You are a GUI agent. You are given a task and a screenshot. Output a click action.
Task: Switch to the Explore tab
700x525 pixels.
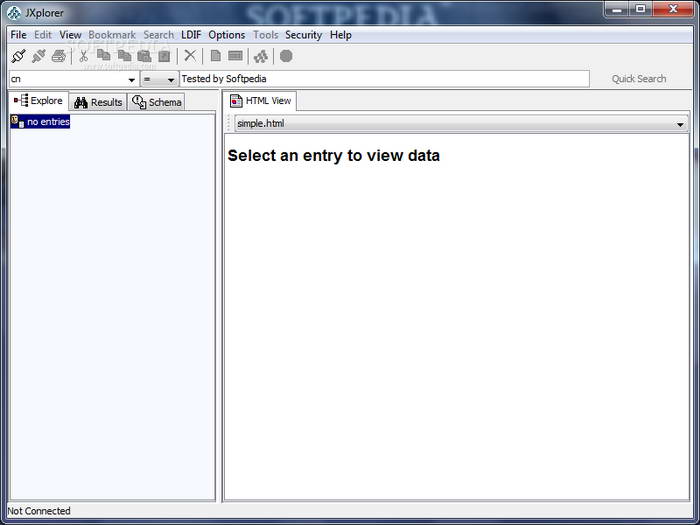(39, 101)
